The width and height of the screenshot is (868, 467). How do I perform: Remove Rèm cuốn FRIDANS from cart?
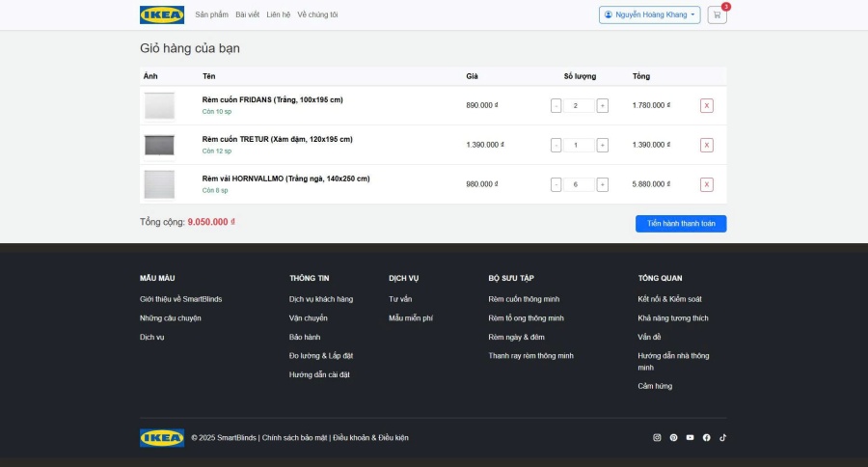(x=706, y=106)
